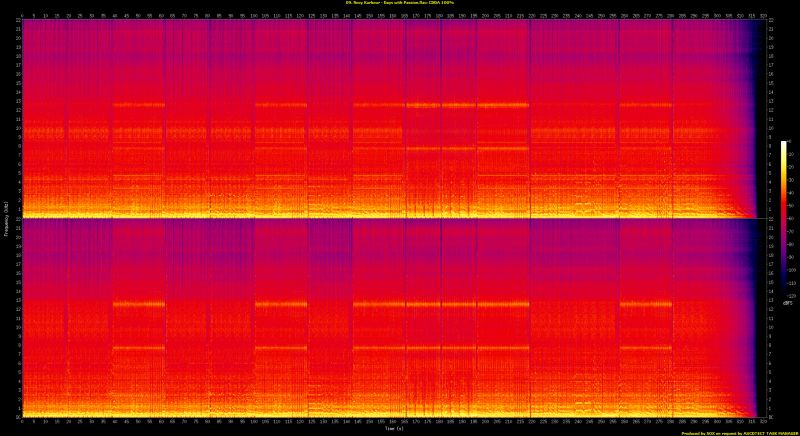Click the first 13 kHz band in lower channel

(138, 303)
